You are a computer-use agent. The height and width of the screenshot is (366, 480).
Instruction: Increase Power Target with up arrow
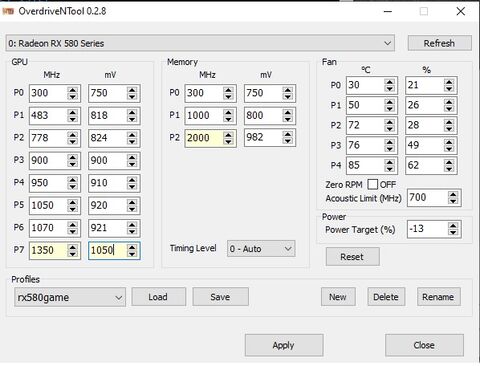(x=453, y=225)
